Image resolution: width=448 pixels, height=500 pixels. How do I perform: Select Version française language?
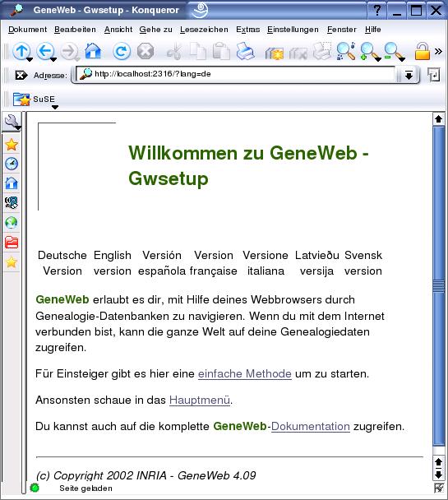pos(214,263)
